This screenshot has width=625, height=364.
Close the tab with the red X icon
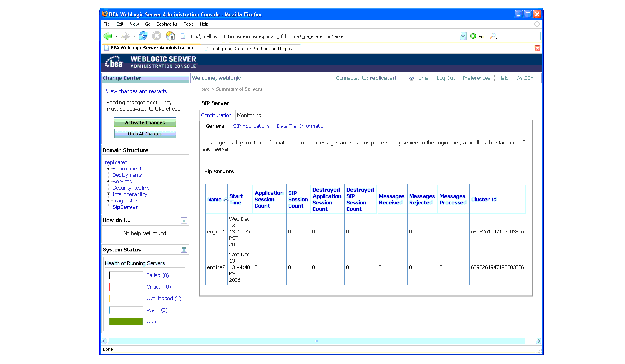(537, 48)
